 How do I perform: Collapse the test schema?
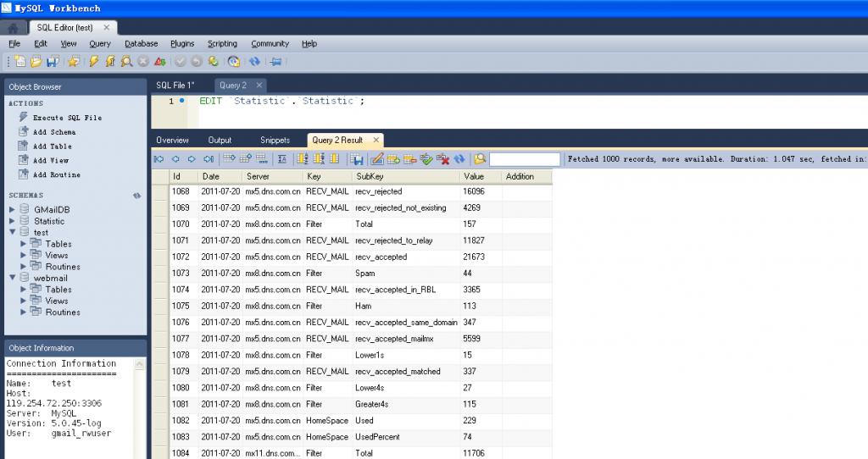click(x=12, y=232)
